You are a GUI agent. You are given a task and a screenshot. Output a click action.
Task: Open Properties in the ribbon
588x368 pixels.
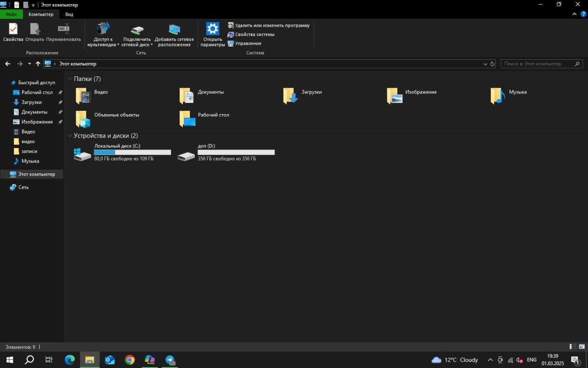click(x=13, y=32)
